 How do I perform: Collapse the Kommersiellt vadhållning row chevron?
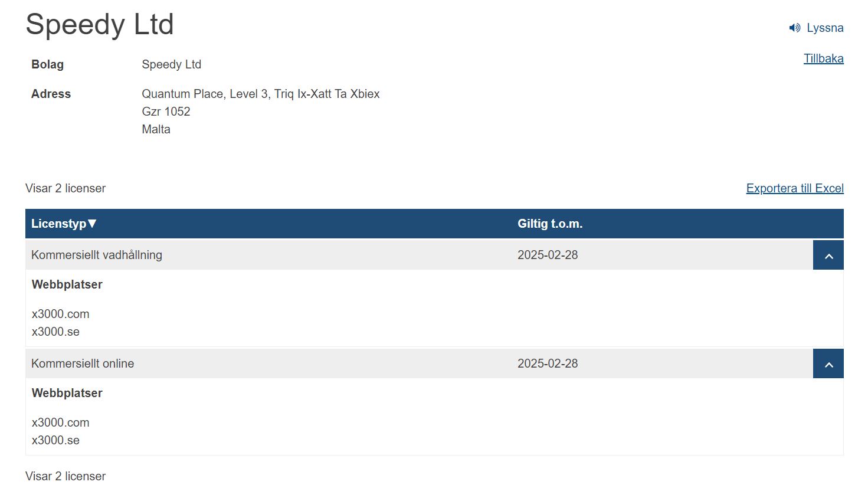point(828,255)
